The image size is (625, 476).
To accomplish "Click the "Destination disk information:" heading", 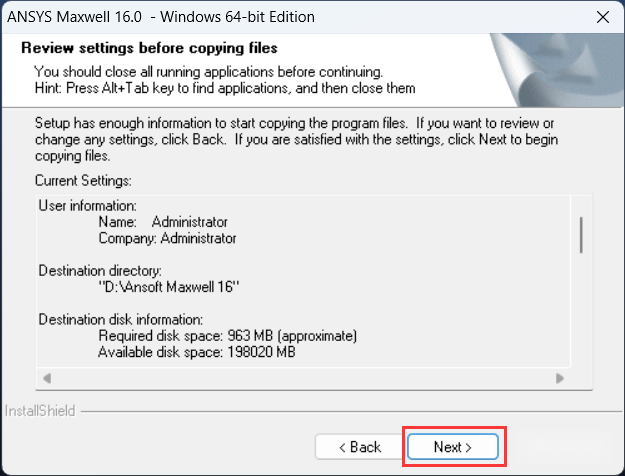I will [x=121, y=320].
